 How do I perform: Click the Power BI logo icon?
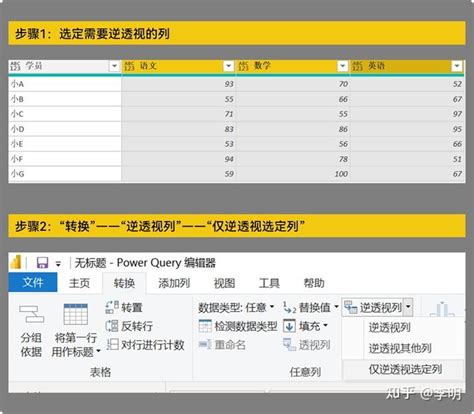pos(16,262)
